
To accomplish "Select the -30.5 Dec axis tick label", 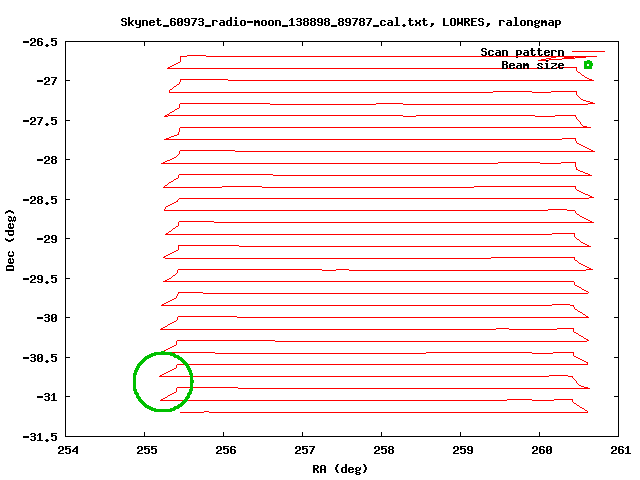I will point(40,358).
